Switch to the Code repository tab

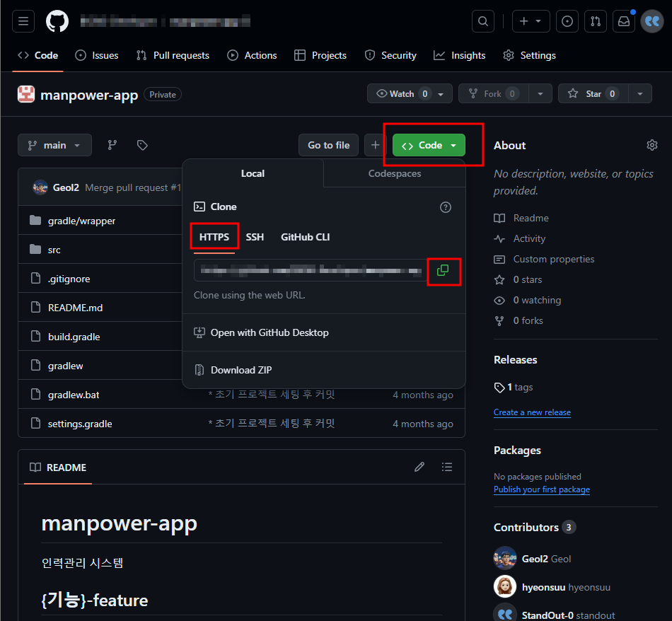[37, 55]
